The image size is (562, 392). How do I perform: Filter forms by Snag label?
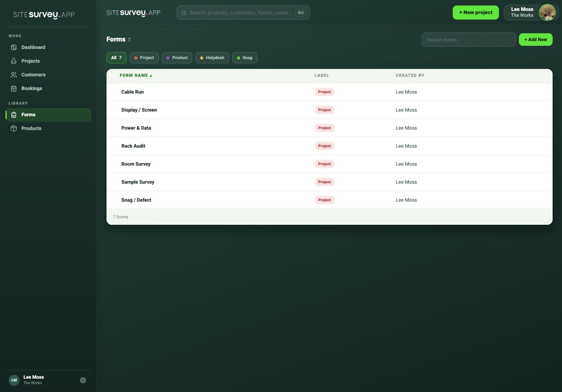(x=245, y=58)
